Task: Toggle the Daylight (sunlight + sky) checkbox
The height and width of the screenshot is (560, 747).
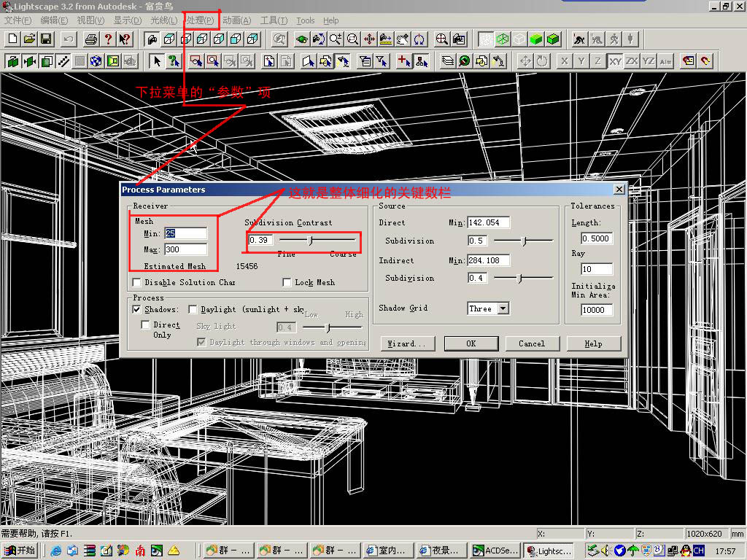Action: [x=193, y=309]
